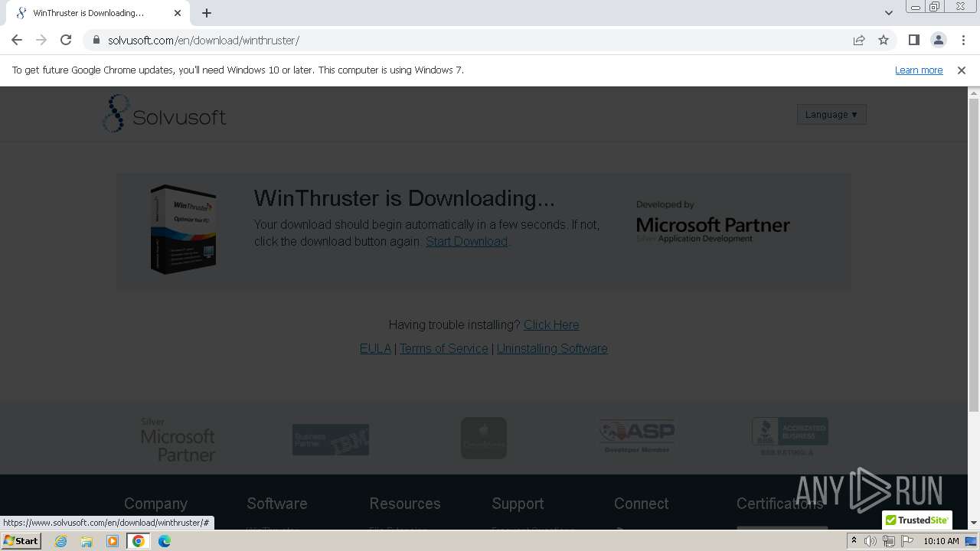Viewport: 980px width, 551px height.
Task: Click the Company footer heading
Action: tap(155, 504)
